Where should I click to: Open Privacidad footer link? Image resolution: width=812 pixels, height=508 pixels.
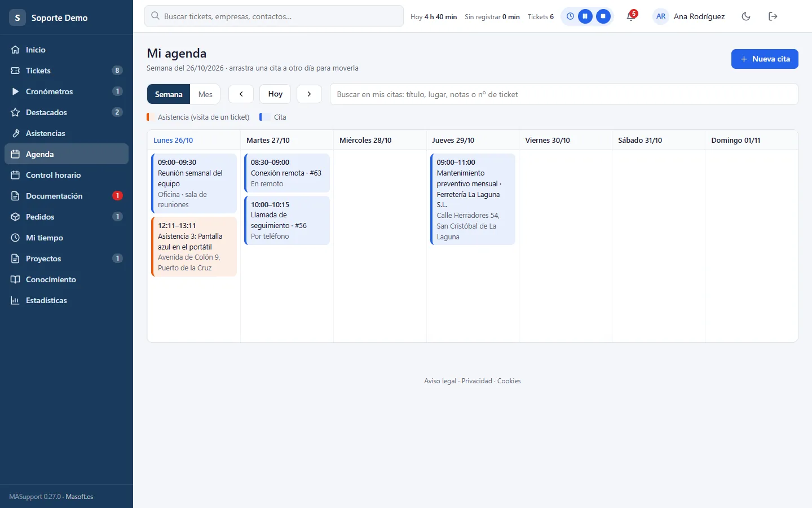(x=476, y=381)
